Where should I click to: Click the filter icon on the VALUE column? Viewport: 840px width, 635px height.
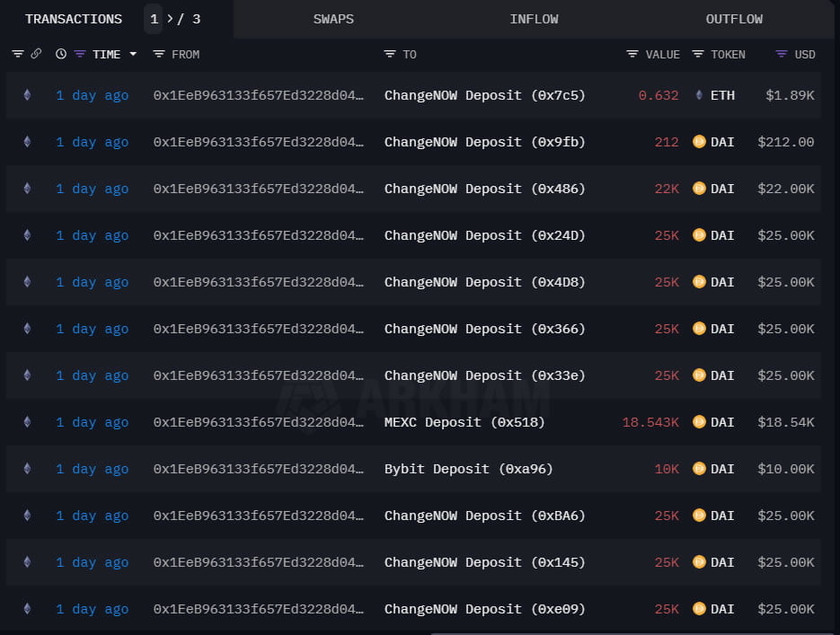[x=632, y=54]
